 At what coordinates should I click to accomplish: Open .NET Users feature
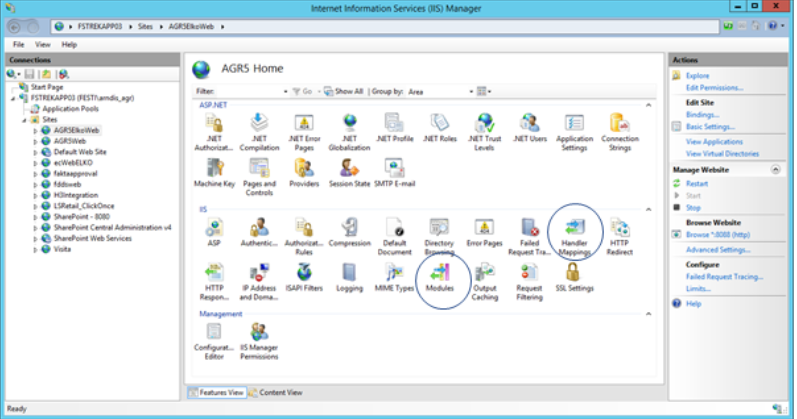pyautogui.click(x=530, y=128)
